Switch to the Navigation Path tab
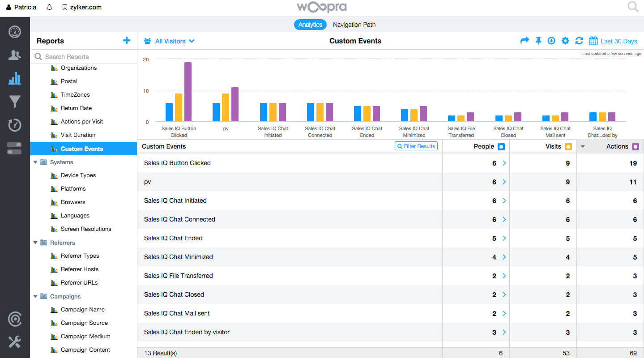 pos(354,25)
